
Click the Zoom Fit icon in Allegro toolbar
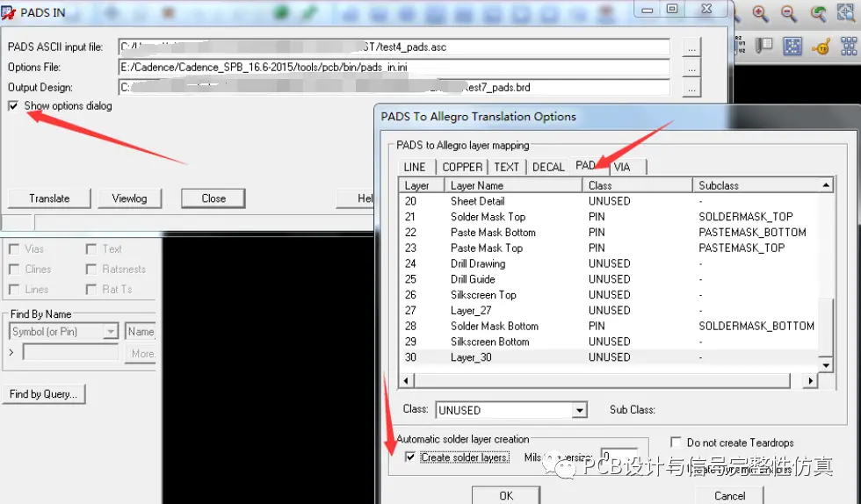[846, 13]
